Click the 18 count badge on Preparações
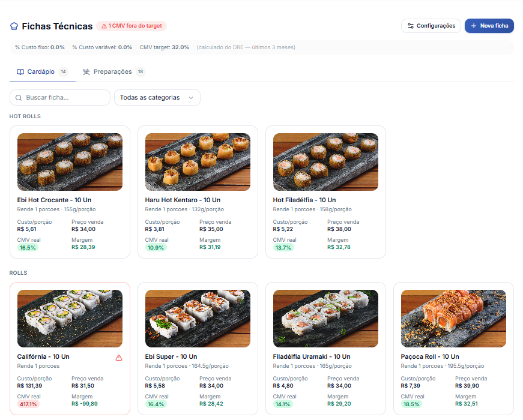Image resolution: width=523 pixels, height=420 pixels. click(141, 71)
